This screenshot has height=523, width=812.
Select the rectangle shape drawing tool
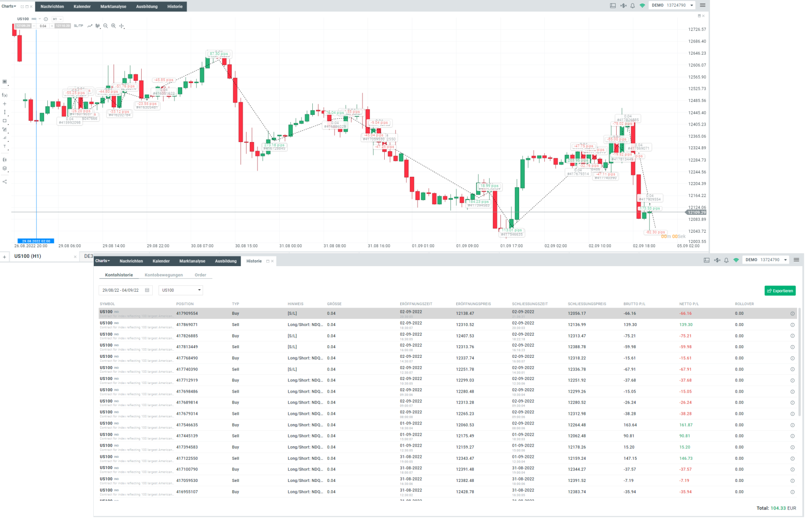point(5,121)
